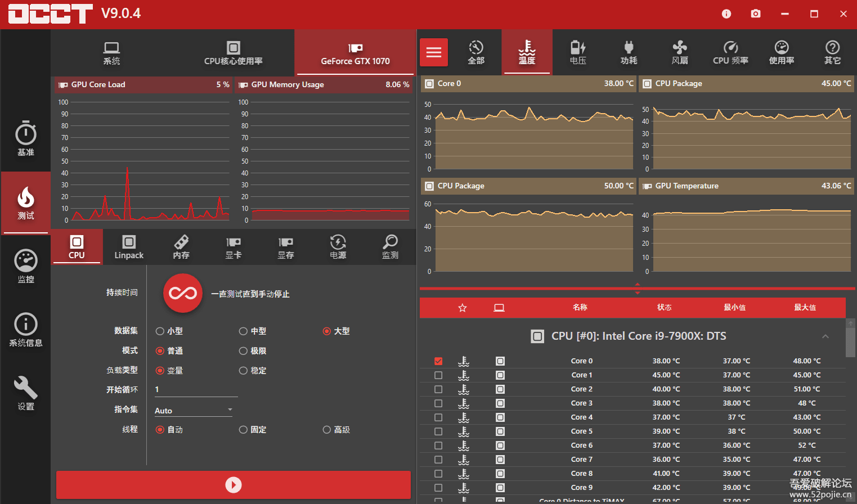Screen dimensions: 857x504
Task: Switch to the Linpack test tab
Action: point(128,246)
